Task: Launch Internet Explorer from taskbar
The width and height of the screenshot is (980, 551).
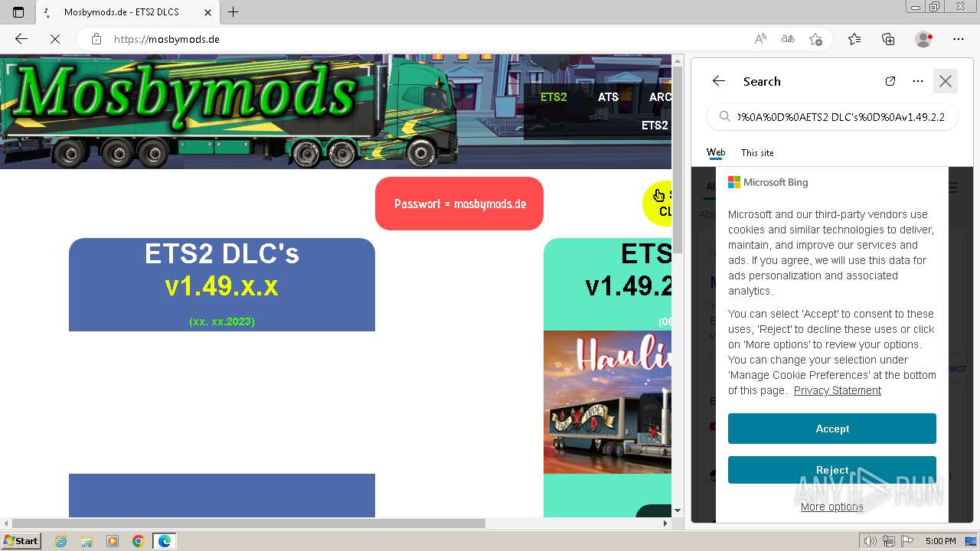Action: coord(60,541)
